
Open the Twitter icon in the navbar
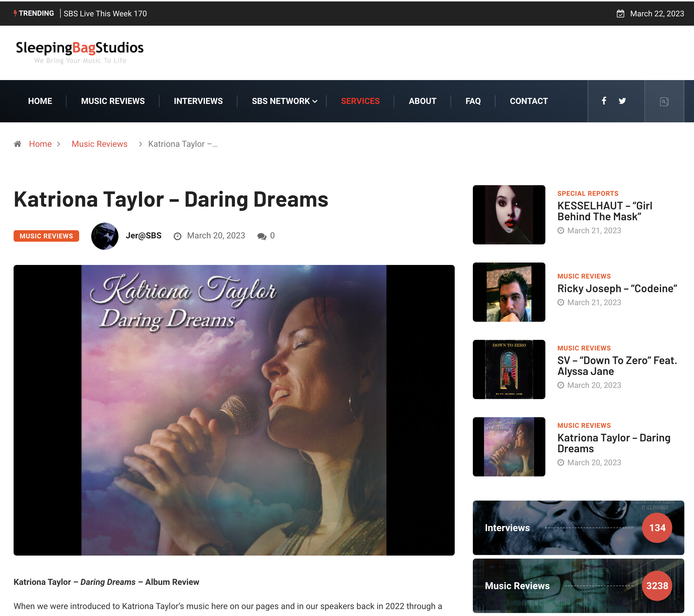pyautogui.click(x=622, y=101)
